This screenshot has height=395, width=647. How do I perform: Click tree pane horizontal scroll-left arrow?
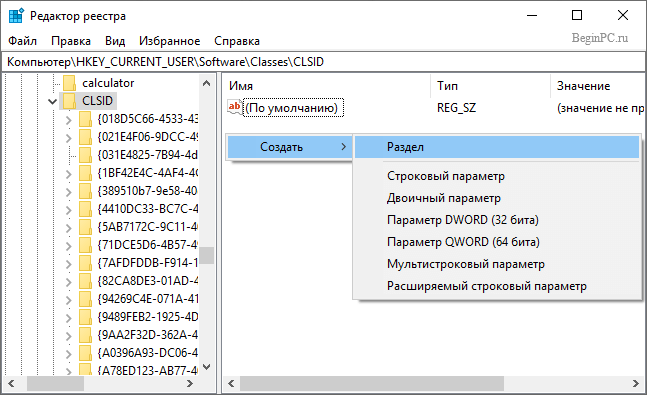pyautogui.click(x=12, y=383)
